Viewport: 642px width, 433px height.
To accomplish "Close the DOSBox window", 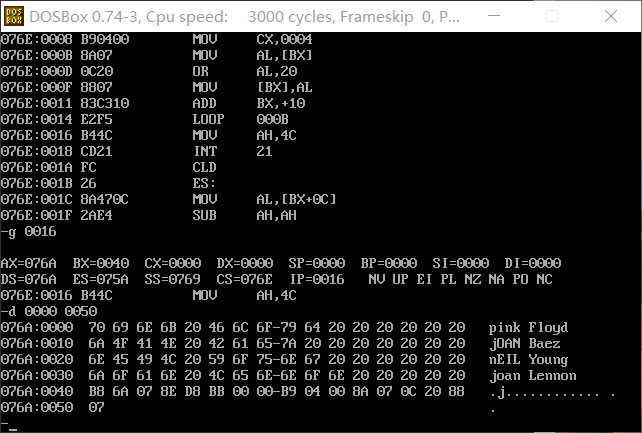I will [610, 16].
